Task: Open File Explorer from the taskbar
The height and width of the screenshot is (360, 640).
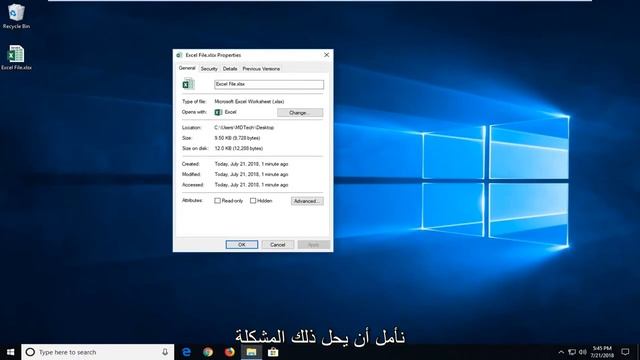Action: pos(251,352)
